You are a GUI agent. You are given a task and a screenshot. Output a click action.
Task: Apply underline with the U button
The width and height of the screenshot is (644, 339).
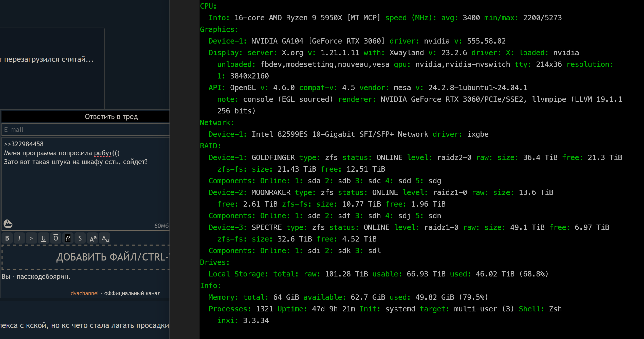point(44,238)
